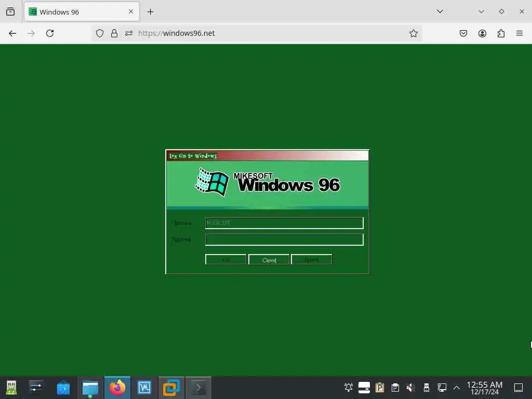The image size is (532, 399).
Task: Open System Settings from taskbar
Action: click(x=36, y=388)
